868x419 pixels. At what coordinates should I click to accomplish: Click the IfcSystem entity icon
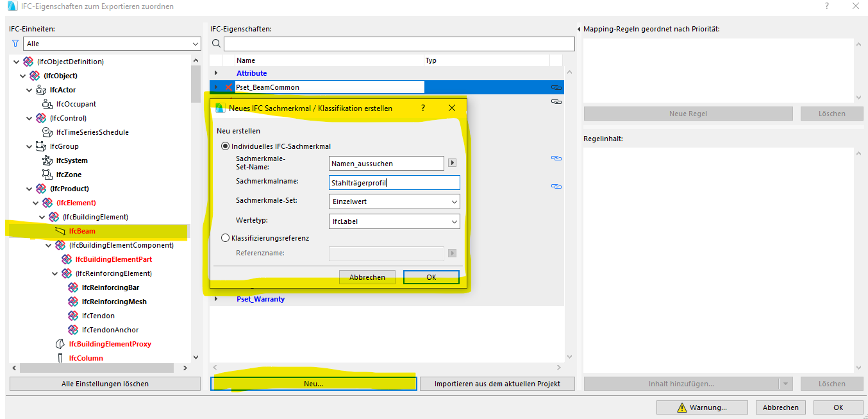[x=47, y=160]
